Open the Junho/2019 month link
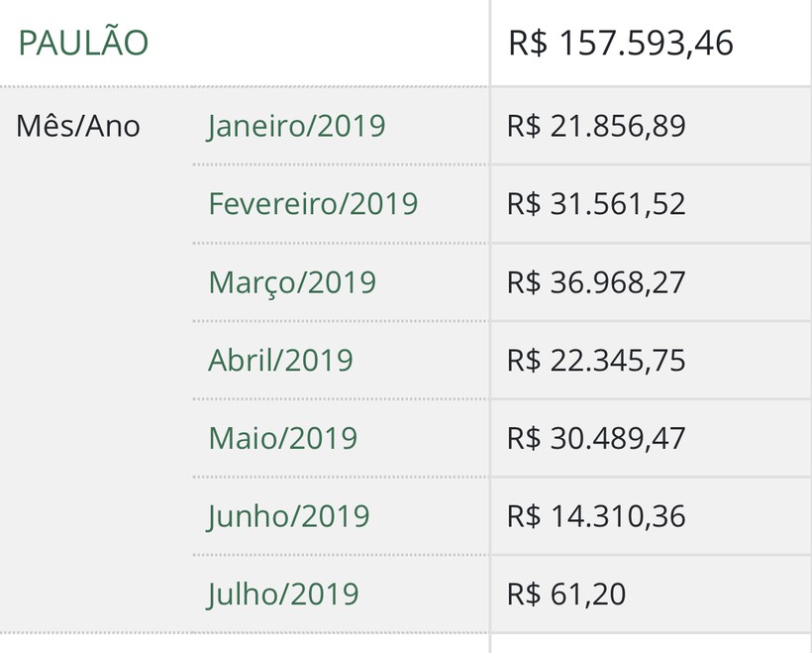Image resolution: width=812 pixels, height=653 pixels. coord(288,516)
